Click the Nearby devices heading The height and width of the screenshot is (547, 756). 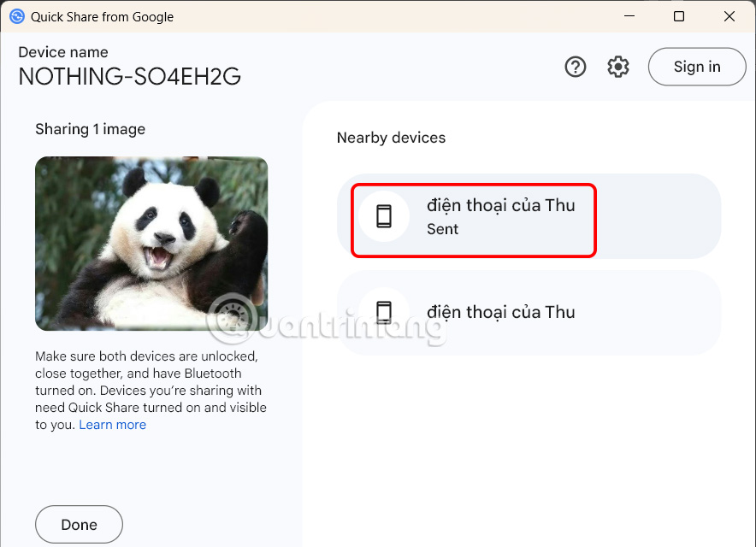click(x=391, y=138)
